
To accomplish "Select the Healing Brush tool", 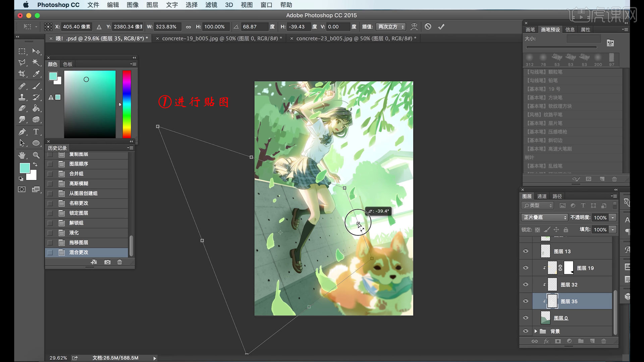I will click(x=22, y=86).
